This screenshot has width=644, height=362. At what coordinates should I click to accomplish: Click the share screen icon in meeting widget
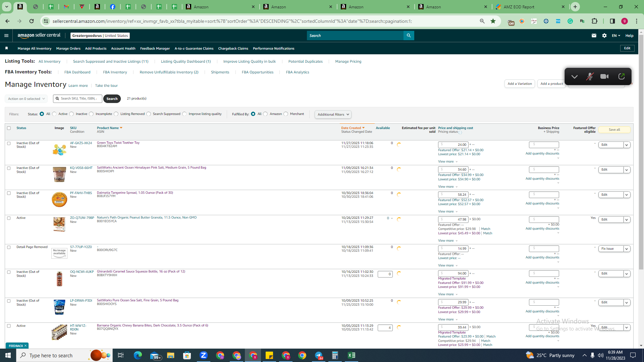pos(621,76)
